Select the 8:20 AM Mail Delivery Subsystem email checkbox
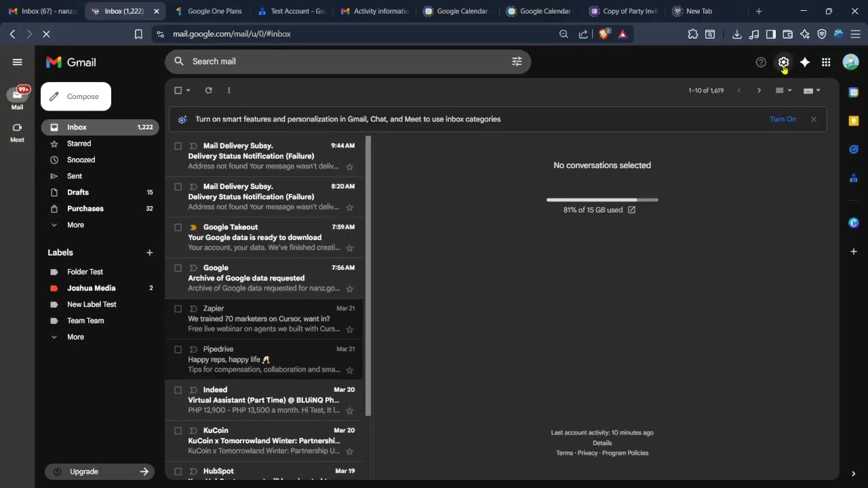 click(178, 186)
